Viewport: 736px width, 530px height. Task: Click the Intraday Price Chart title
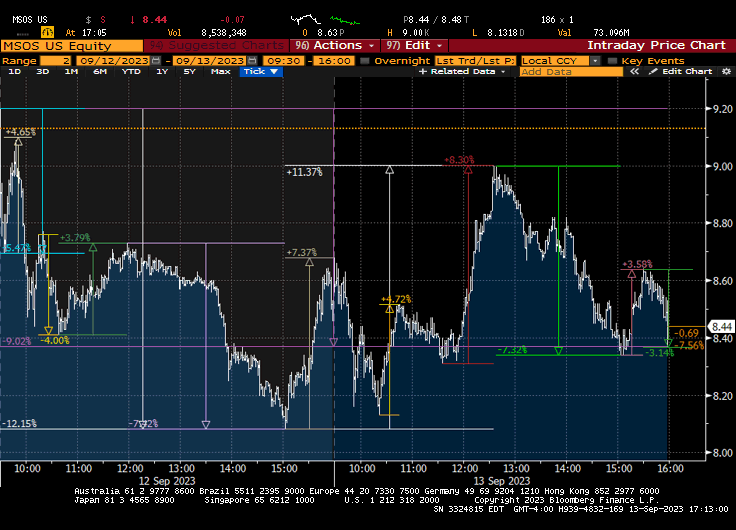point(656,46)
